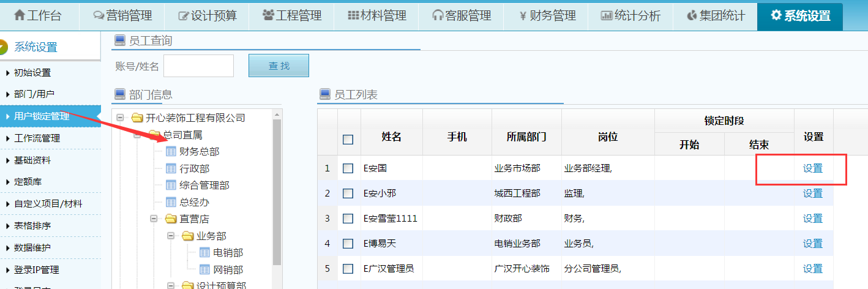This screenshot has width=868, height=289.
Task: Open 设置 link for E安小邪
Action: (x=812, y=193)
